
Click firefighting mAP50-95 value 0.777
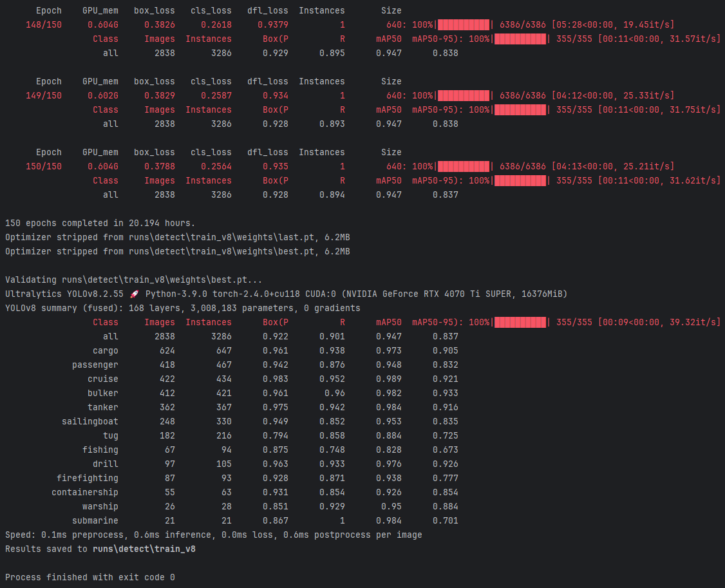[446, 479]
